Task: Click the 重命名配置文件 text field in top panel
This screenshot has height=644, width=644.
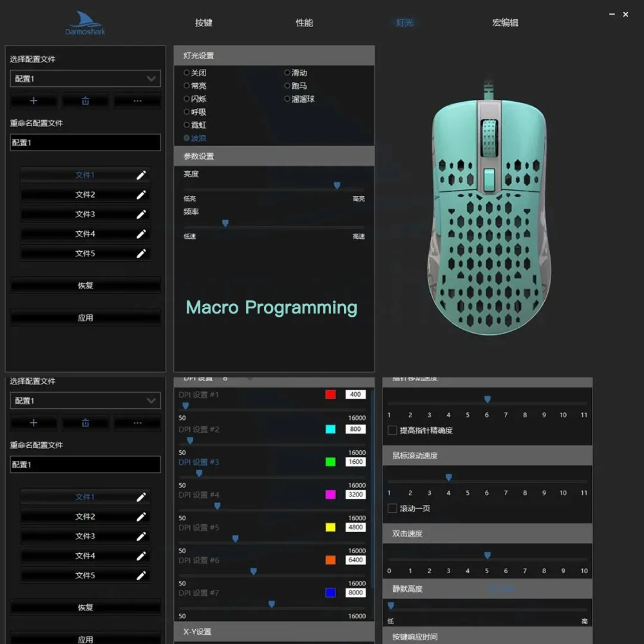Action: [86, 142]
